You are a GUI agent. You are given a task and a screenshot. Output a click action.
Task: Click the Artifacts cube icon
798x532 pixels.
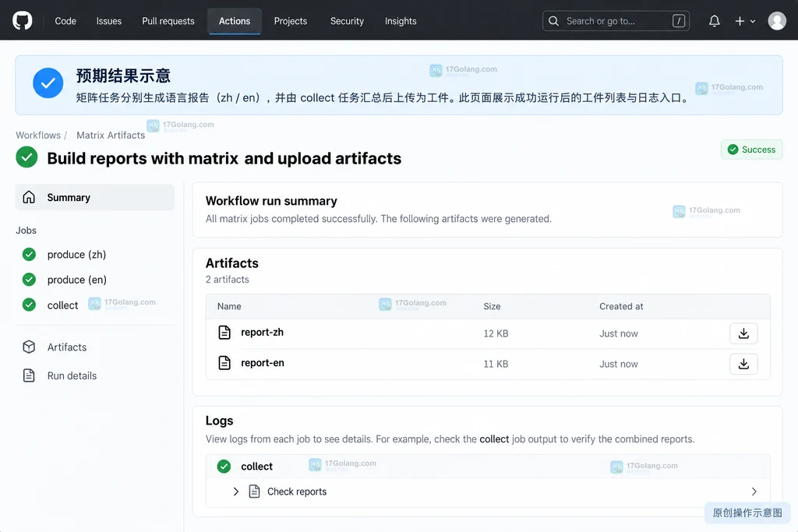tap(29, 347)
